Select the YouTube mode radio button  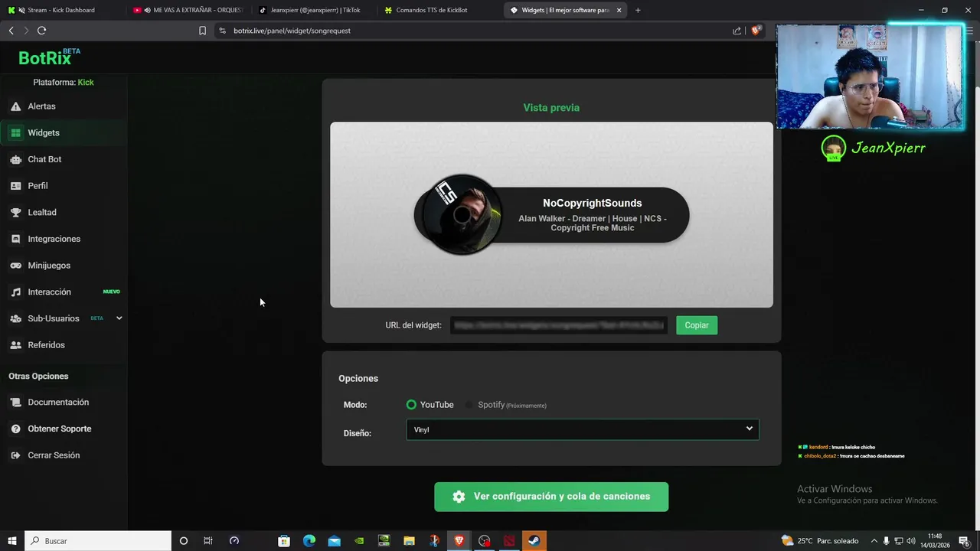coord(411,405)
